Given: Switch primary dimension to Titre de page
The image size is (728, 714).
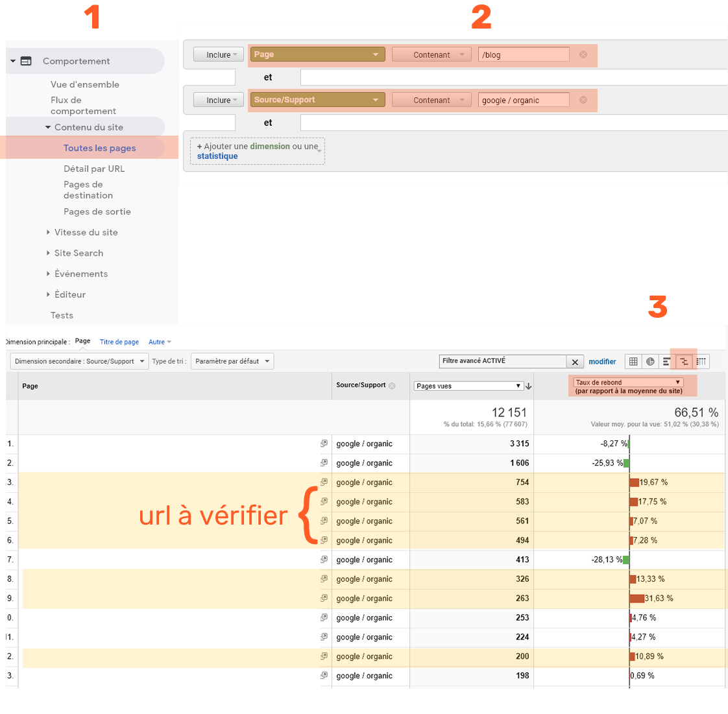Looking at the screenshot, I should tap(119, 342).
